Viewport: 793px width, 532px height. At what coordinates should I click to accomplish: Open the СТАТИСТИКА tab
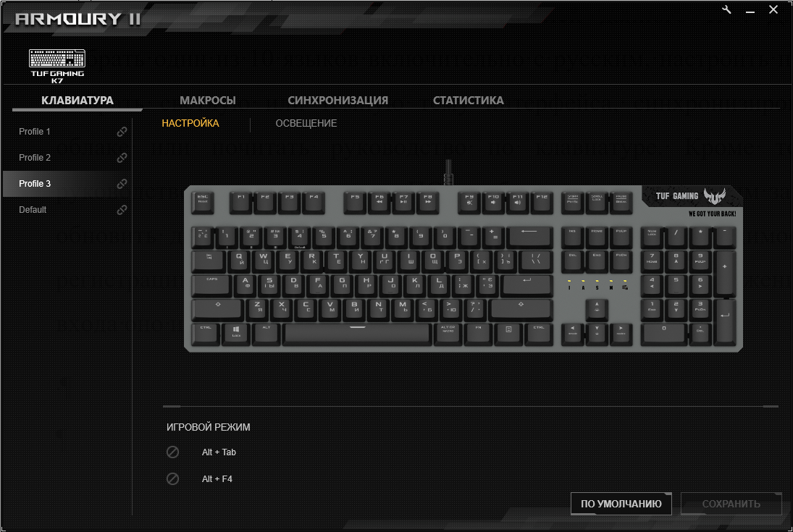[x=469, y=100]
